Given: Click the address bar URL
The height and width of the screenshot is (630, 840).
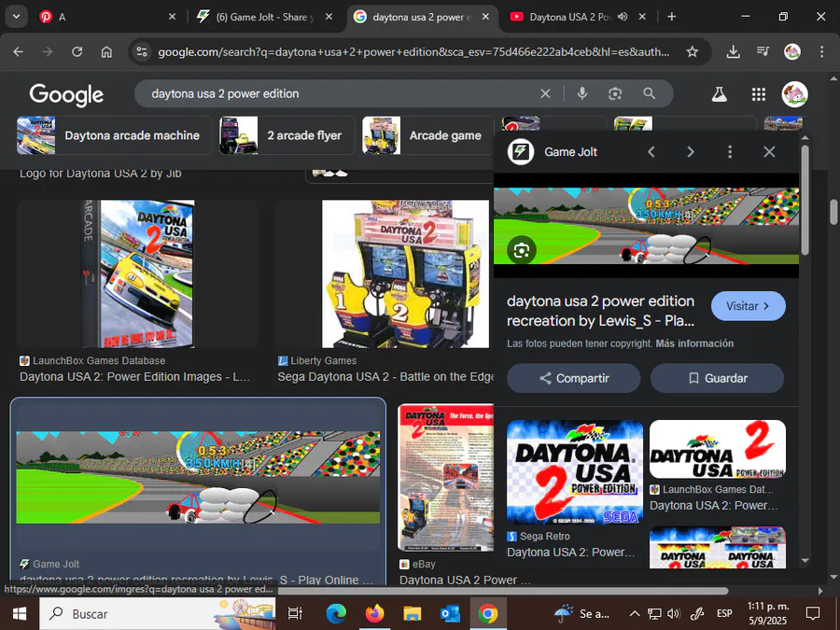Looking at the screenshot, I should [x=413, y=52].
